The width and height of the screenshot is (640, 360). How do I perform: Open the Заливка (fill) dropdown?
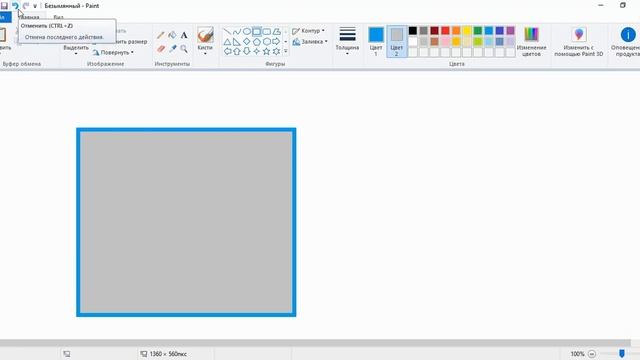pos(310,42)
